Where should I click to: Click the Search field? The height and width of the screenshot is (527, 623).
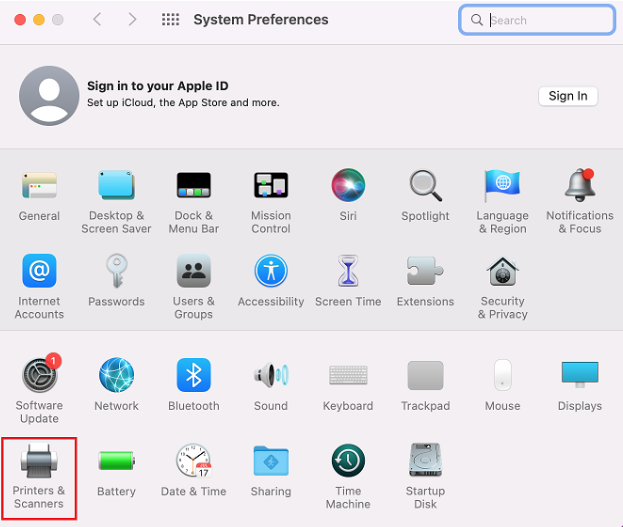tap(537, 20)
